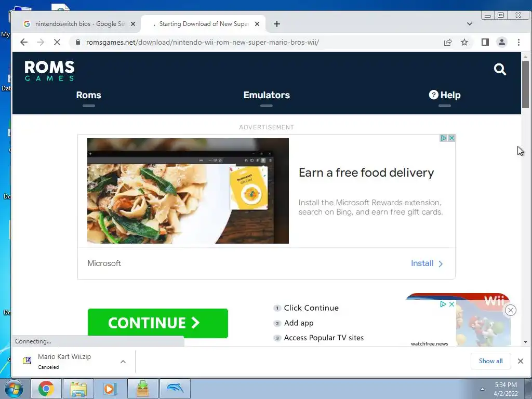
Task: Click the forward navigation arrow
Action: tap(41, 43)
